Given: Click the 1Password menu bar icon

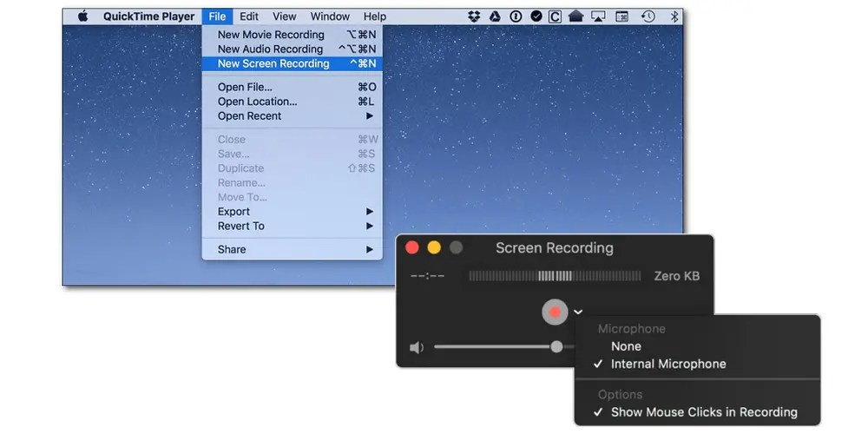Looking at the screenshot, I should coord(516,16).
